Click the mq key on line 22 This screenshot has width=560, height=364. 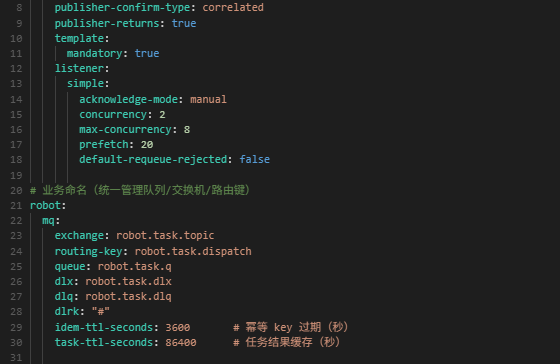pos(49,221)
